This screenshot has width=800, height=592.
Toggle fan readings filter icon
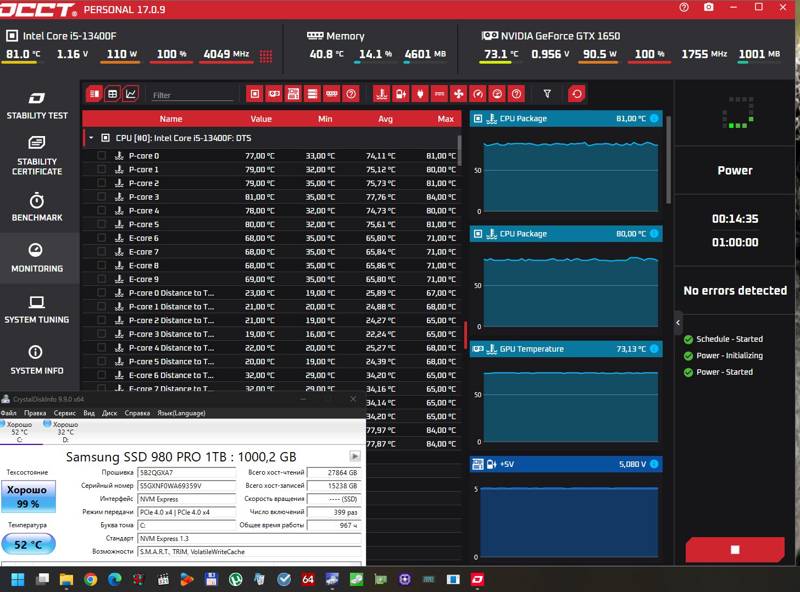point(459,94)
